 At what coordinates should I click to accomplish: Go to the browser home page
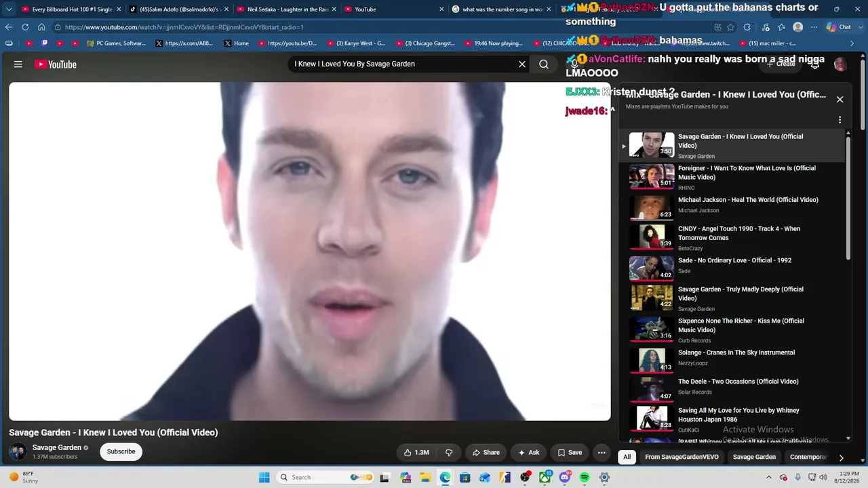point(41,27)
